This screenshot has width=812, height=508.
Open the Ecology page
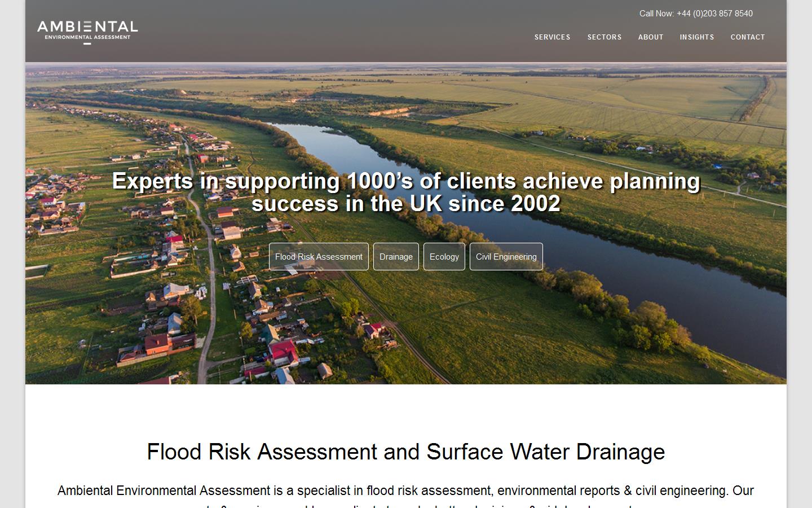coord(444,256)
